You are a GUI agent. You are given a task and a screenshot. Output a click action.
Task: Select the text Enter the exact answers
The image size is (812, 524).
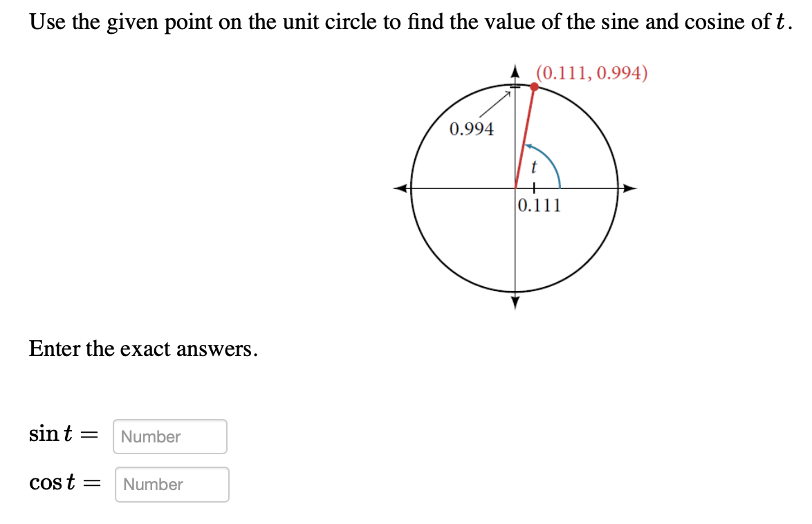pyautogui.click(x=142, y=350)
